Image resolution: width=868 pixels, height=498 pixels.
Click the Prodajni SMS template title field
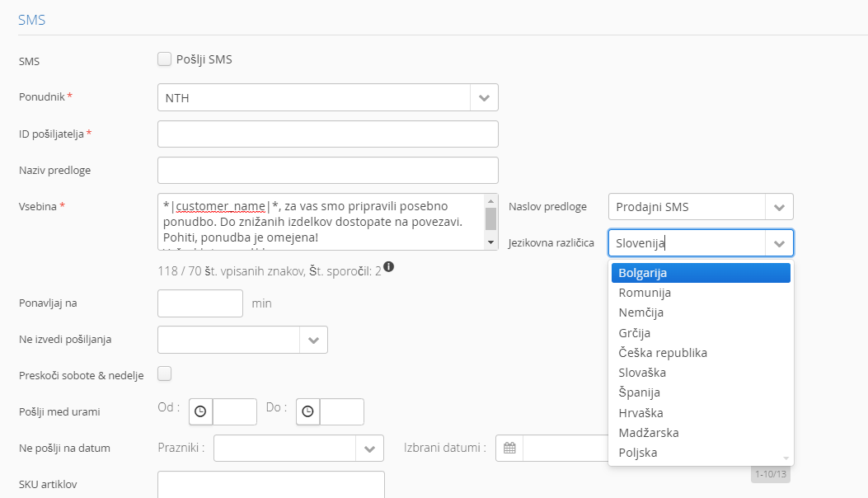pos(687,207)
